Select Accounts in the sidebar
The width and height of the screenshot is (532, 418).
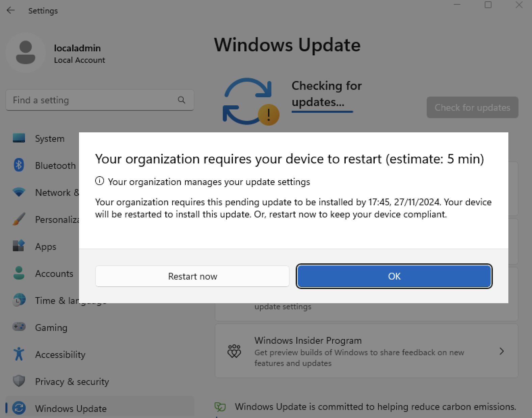coord(54,273)
